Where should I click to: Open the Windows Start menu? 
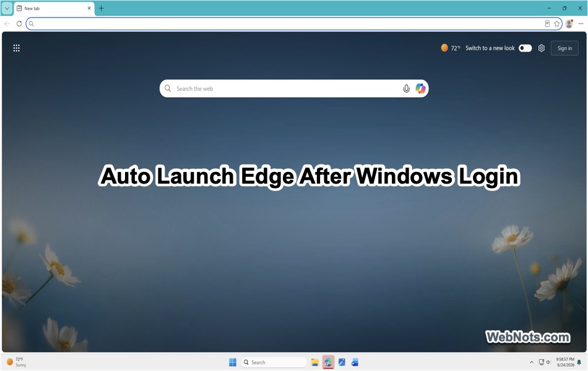233,362
